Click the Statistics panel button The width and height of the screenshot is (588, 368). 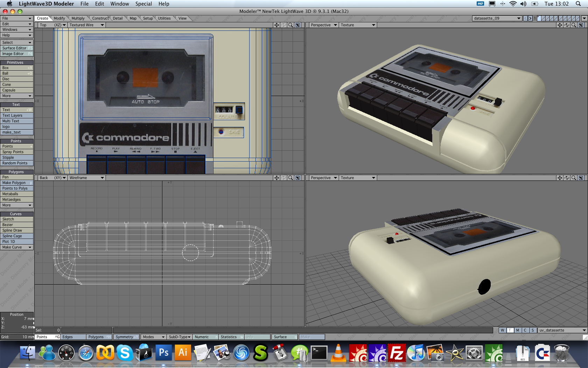tap(231, 337)
